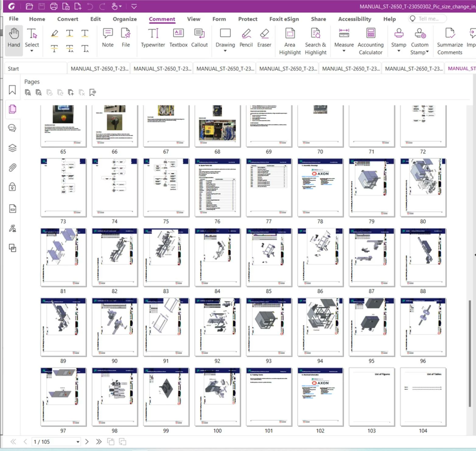Image resolution: width=476 pixels, height=451 pixels.
Task: Select the Eraser tool
Action: 264,38
